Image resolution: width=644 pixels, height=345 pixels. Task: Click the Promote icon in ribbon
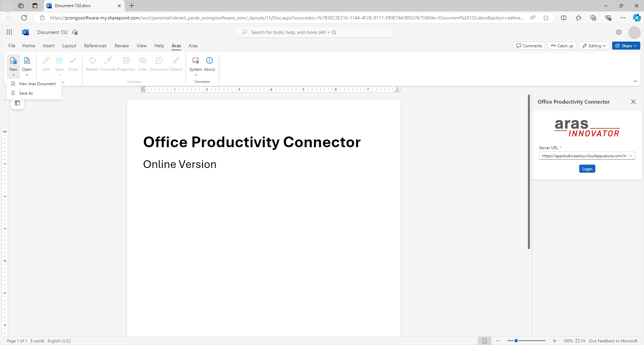[108, 61]
